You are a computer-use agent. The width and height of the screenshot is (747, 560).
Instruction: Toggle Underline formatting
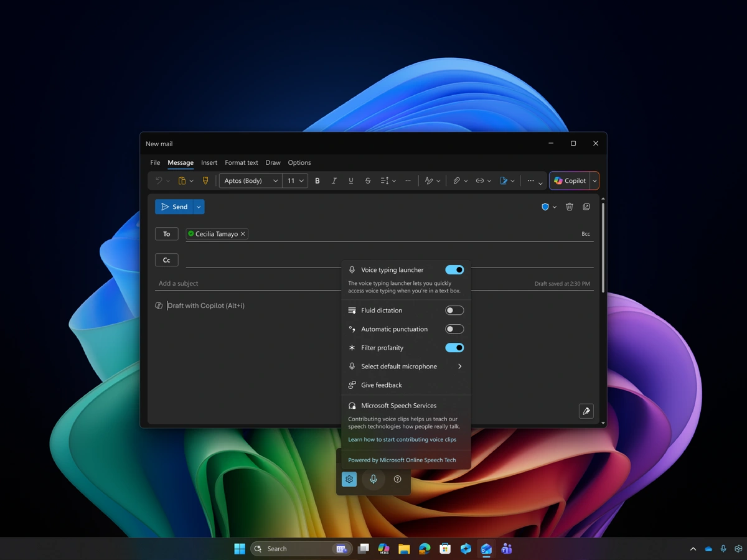(x=351, y=181)
